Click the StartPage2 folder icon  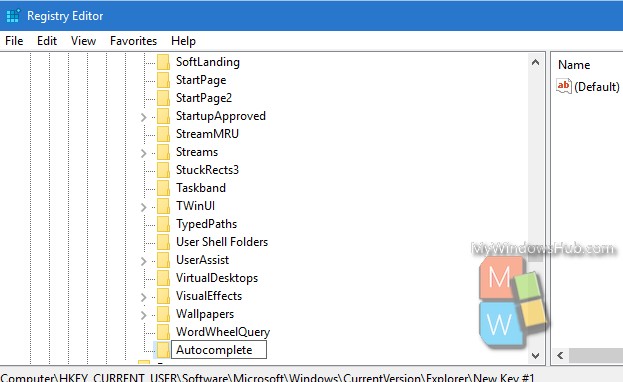pos(163,98)
